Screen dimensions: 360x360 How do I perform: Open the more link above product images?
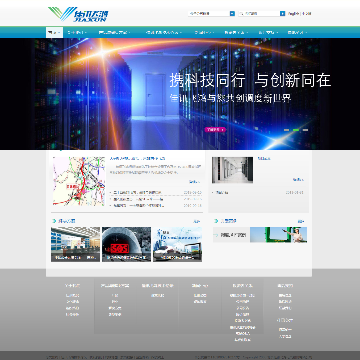click(x=197, y=221)
